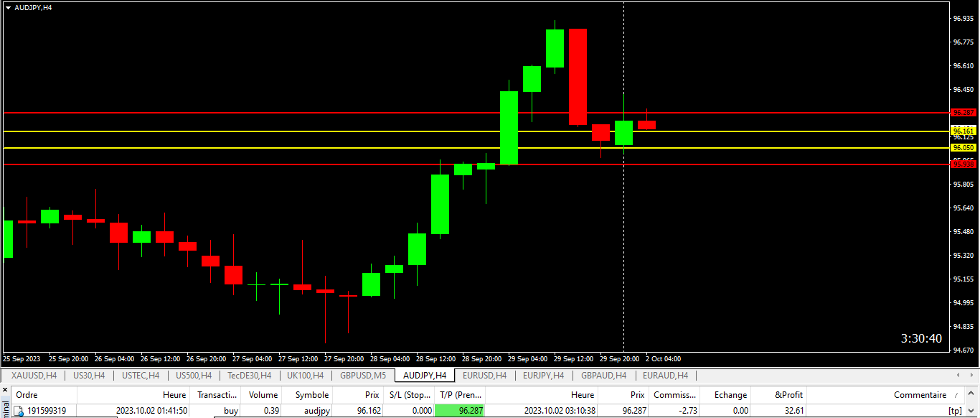
Task: Switch to the GBPUSD,M5 chart tab
Action: [363, 376]
